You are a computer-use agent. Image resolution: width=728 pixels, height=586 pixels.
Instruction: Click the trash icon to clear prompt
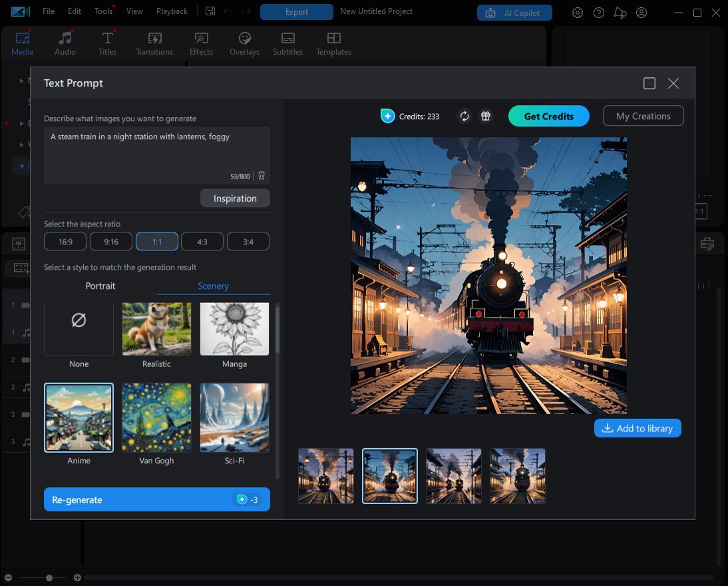pos(262,176)
